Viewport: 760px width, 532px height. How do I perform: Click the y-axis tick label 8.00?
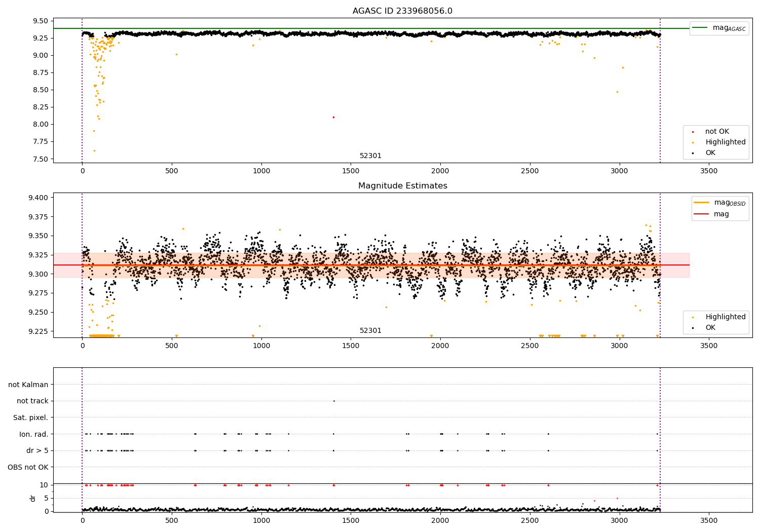coord(41,124)
